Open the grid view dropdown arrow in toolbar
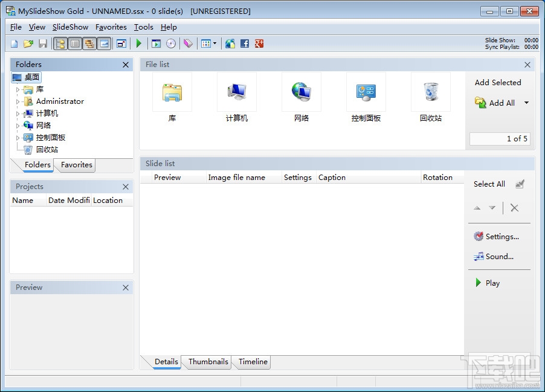 click(x=215, y=43)
